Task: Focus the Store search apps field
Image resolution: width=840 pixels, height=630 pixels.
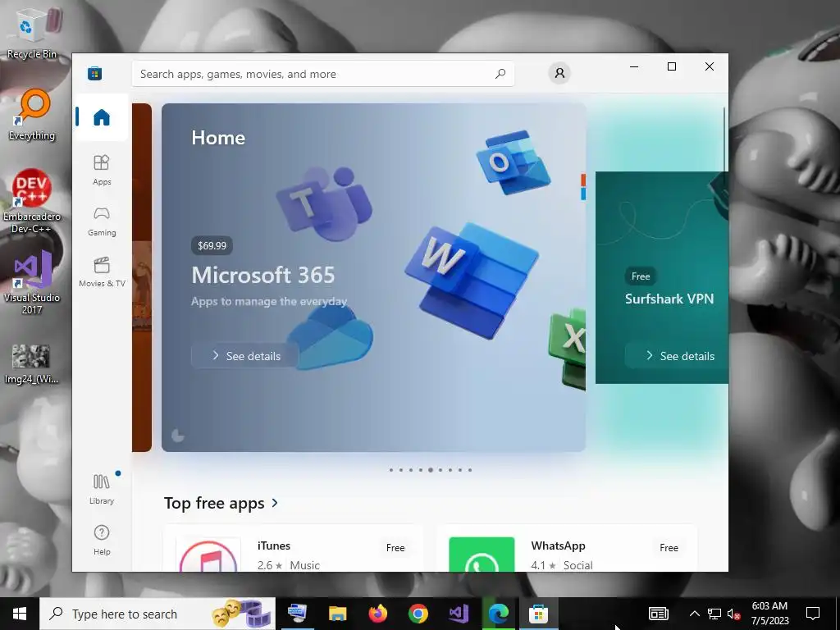Action: (323, 74)
